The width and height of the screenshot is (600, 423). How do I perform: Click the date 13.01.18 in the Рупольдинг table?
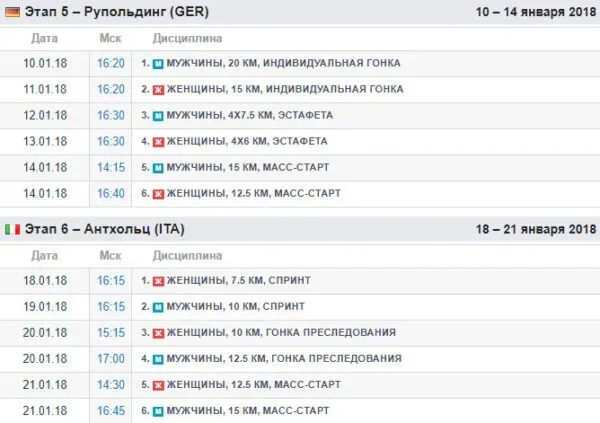pos(47,141)
